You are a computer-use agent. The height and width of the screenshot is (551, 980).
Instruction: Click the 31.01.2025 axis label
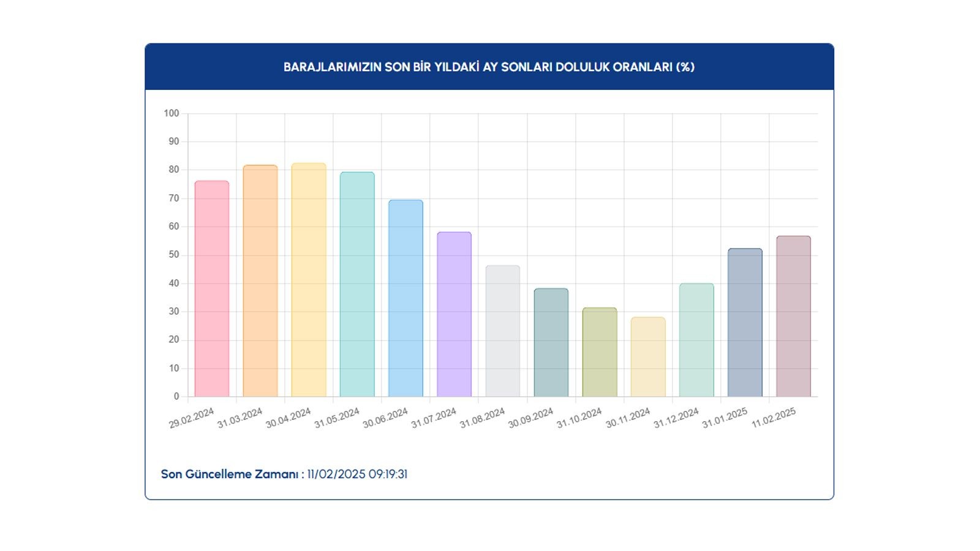[725, 418]
